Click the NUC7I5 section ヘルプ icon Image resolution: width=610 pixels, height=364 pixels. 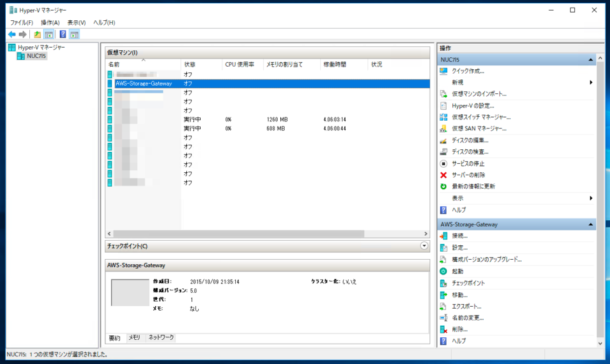tap(444, 210)
